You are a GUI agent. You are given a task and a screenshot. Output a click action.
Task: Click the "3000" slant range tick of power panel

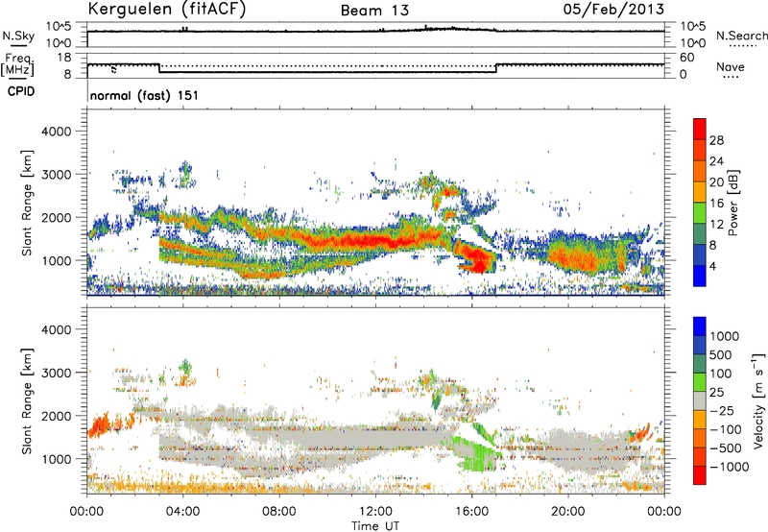coord(57,175)
